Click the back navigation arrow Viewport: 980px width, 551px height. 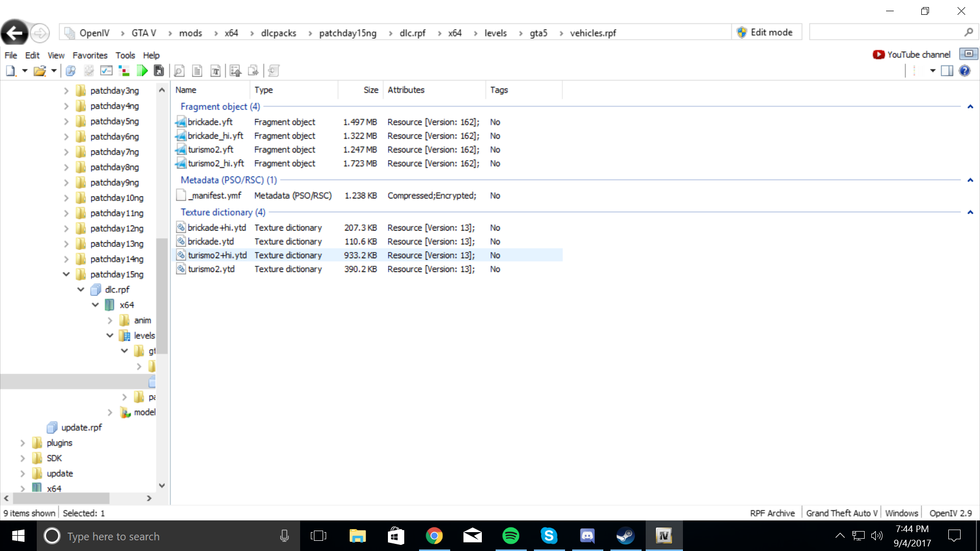pyautogui.click(x=14, y=33)
